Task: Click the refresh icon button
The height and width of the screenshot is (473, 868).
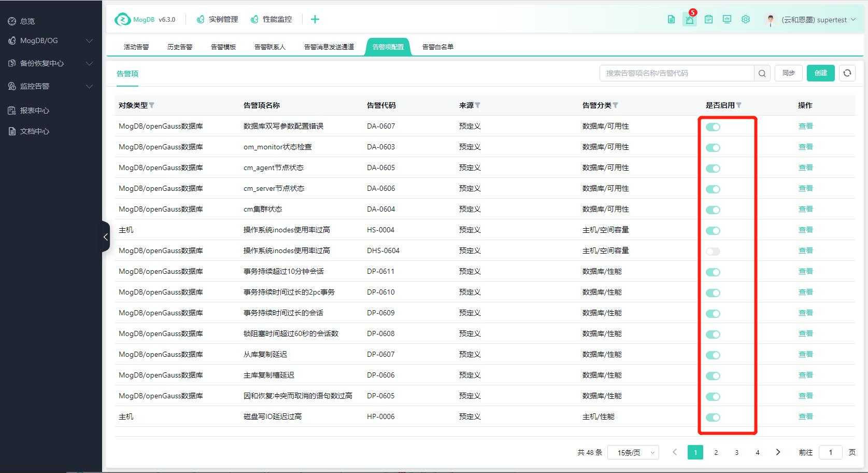Action: tap(847, 73)
